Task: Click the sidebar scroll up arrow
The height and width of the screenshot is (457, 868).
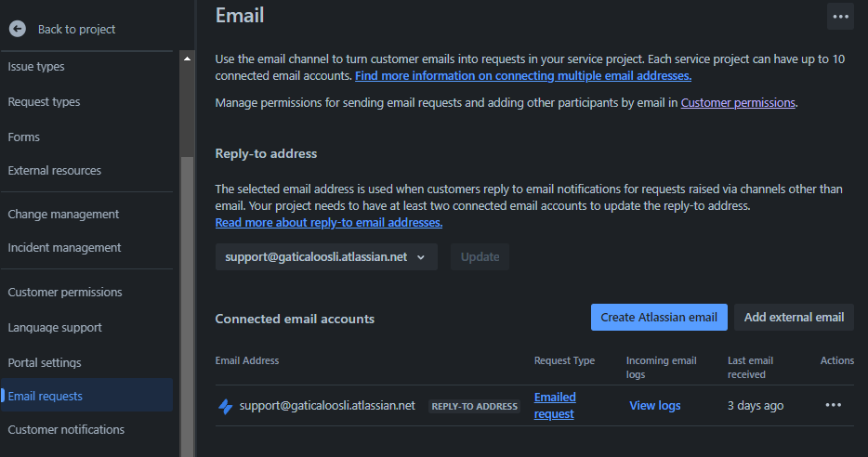Action: [187, 59]
